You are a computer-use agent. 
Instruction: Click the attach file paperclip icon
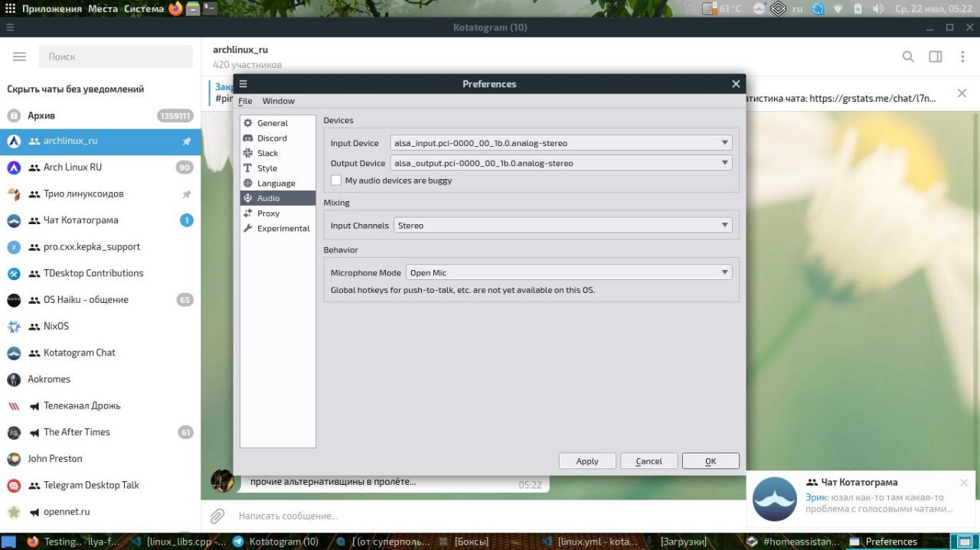pos(217,516)
